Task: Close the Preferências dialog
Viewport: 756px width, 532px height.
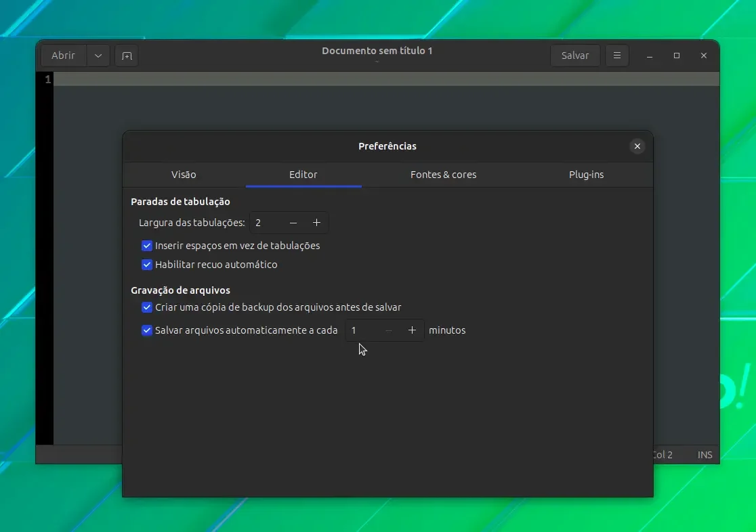Action: click(x=637, y=146)
